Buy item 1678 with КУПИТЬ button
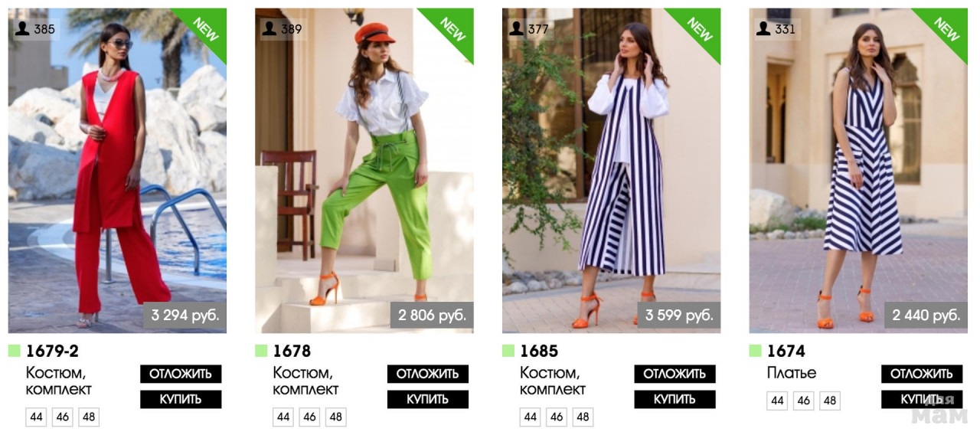 pyautogui.click(x=427, y=399)
